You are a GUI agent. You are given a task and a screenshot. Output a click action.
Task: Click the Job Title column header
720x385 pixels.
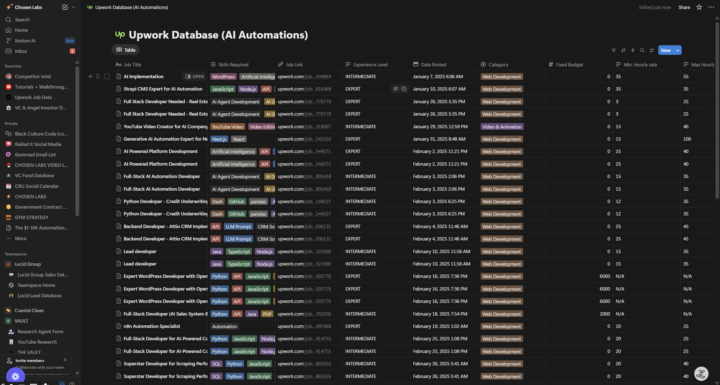pos(161,65)
